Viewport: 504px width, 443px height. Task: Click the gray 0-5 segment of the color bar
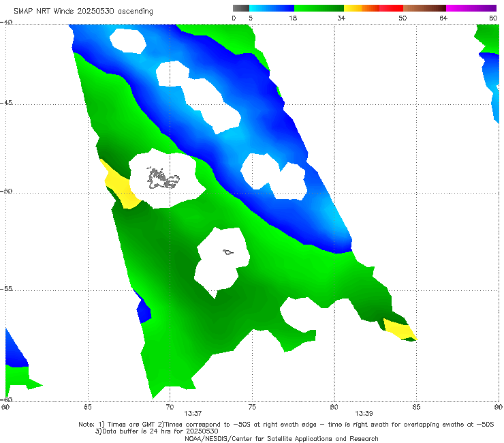pyautogui.click(x=241, y=8)
